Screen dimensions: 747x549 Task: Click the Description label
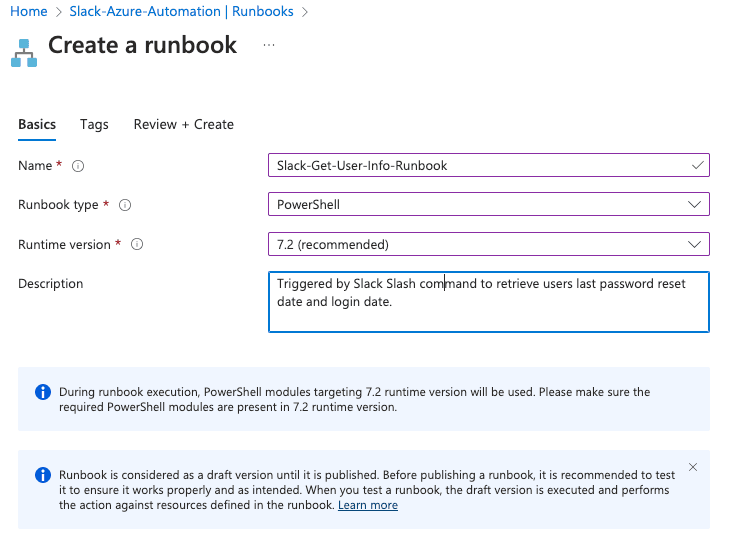[x=50, y=284]
